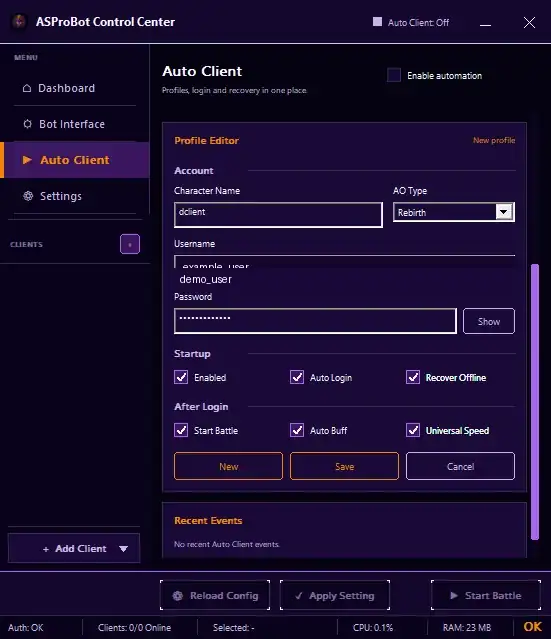Uncheck the Recover Offline checkbox
Screen dimensions: 551x639
pos(413,377)
